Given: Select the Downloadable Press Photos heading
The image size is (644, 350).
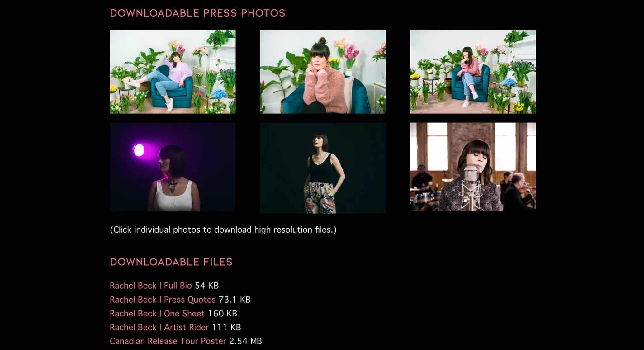Looking at the screenshot, I should pos(197,13).
